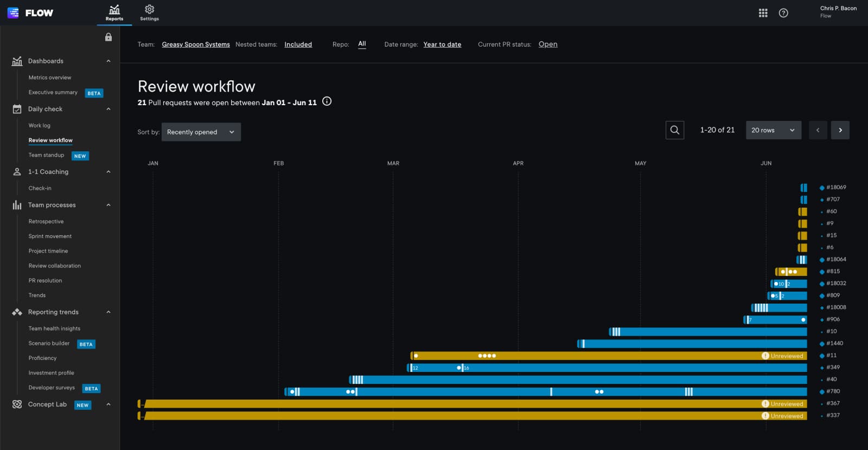The height and width of the screenshot is (450, 868).
Task: Open Work log
Action: [x=40, y=125]
